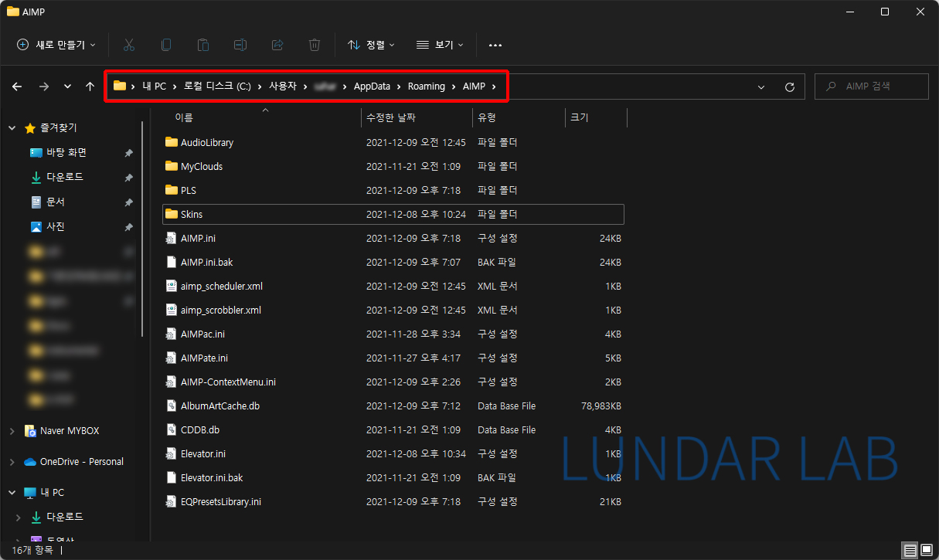Image resolution: width=939 pixels, height=560 pixels.
Task: Open 바탕 화면 in the sidebar
Action: pyautogui.click(x=66, y=153)
